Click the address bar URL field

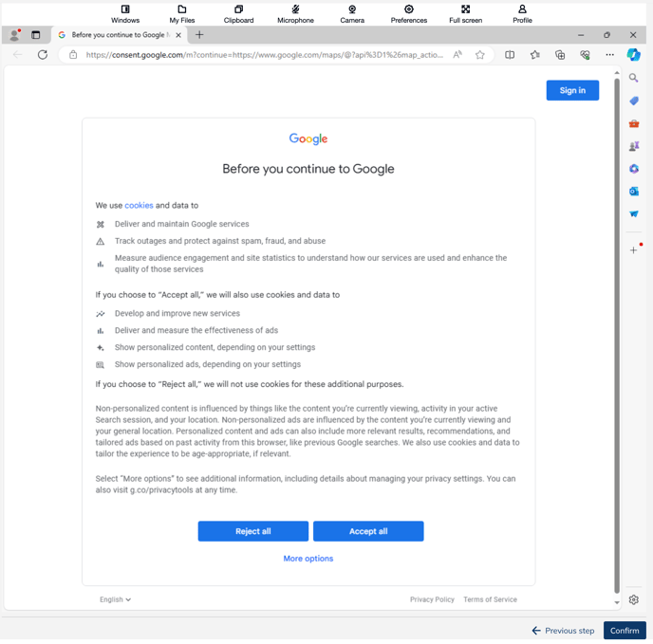(x=264, y=55)
